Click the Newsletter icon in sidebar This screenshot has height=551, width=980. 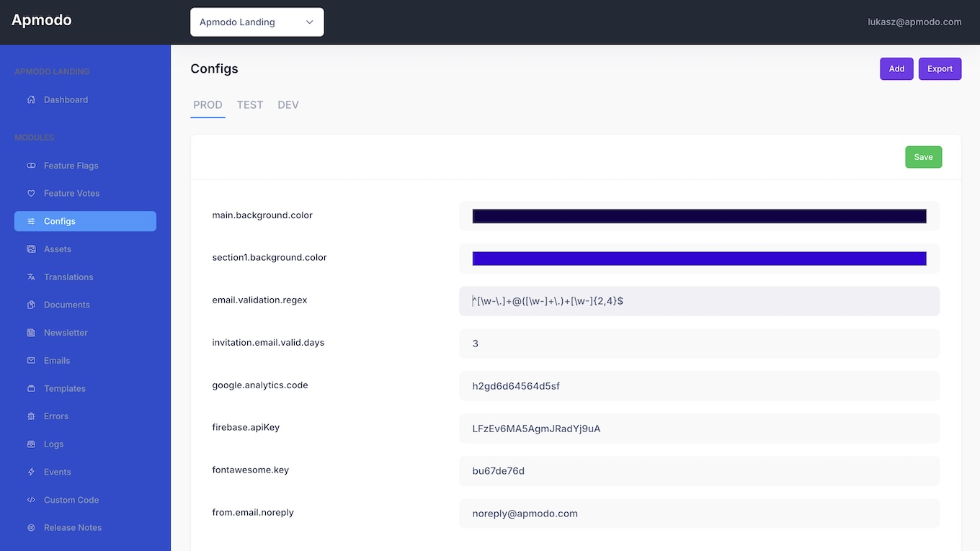(x=31, y=333)
